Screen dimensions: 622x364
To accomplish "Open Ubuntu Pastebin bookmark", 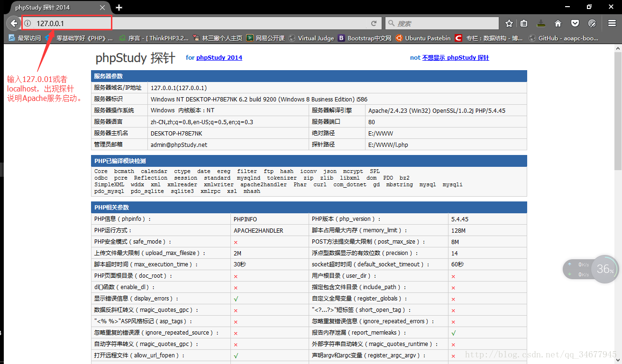I will coord(423,38).
